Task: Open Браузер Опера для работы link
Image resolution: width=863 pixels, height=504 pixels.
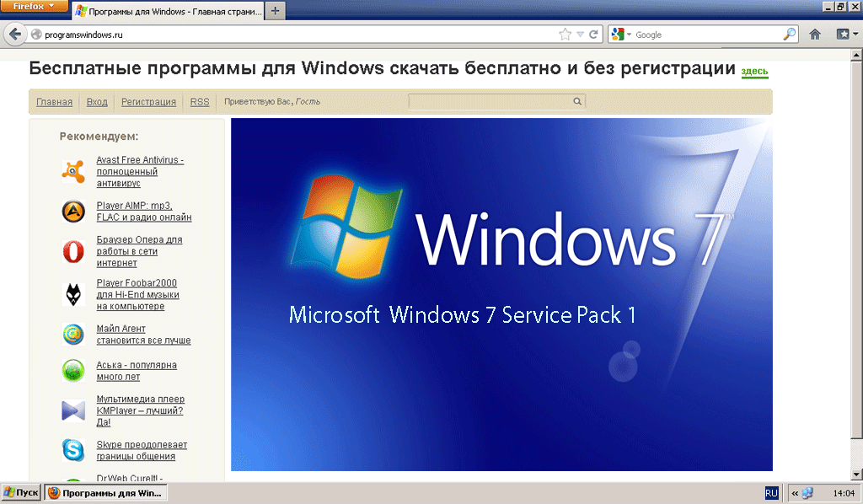Action: pos(139,251)
